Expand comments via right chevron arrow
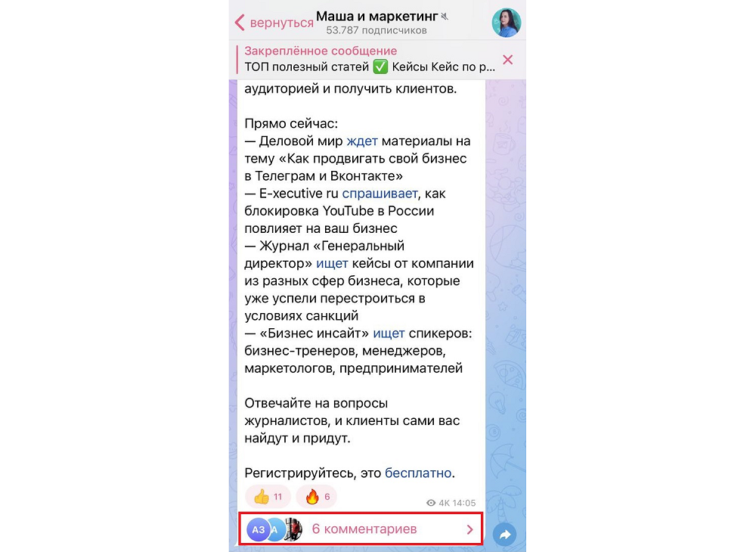This screenshot has width=756, height=552. tap(470, 529)
